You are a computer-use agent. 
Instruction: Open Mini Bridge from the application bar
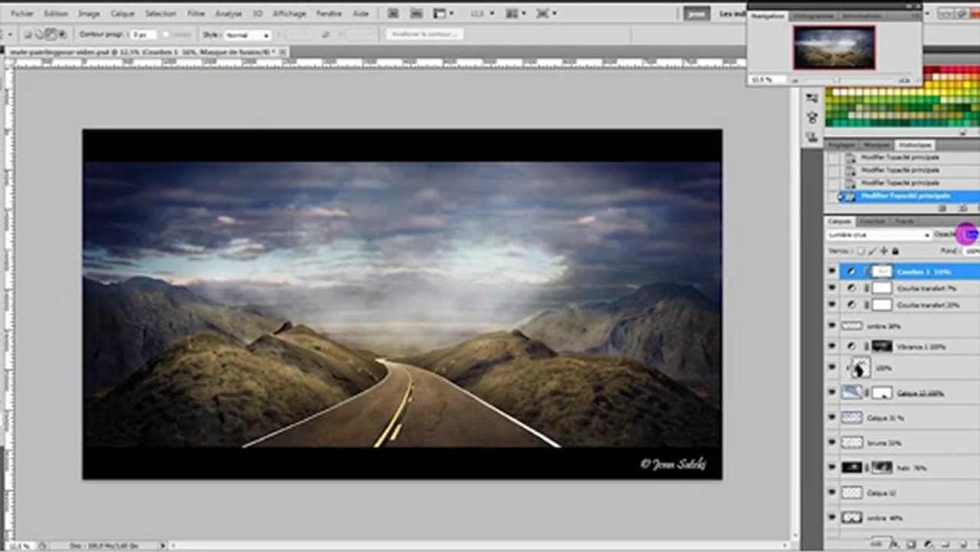pos(417,14)
